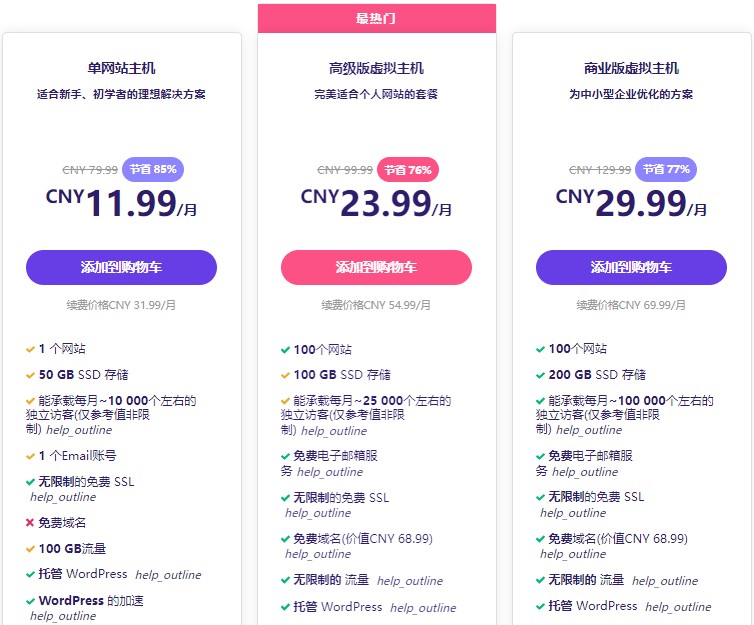
Task: Click the 最热门 banner tab
Action: [376, 18]
